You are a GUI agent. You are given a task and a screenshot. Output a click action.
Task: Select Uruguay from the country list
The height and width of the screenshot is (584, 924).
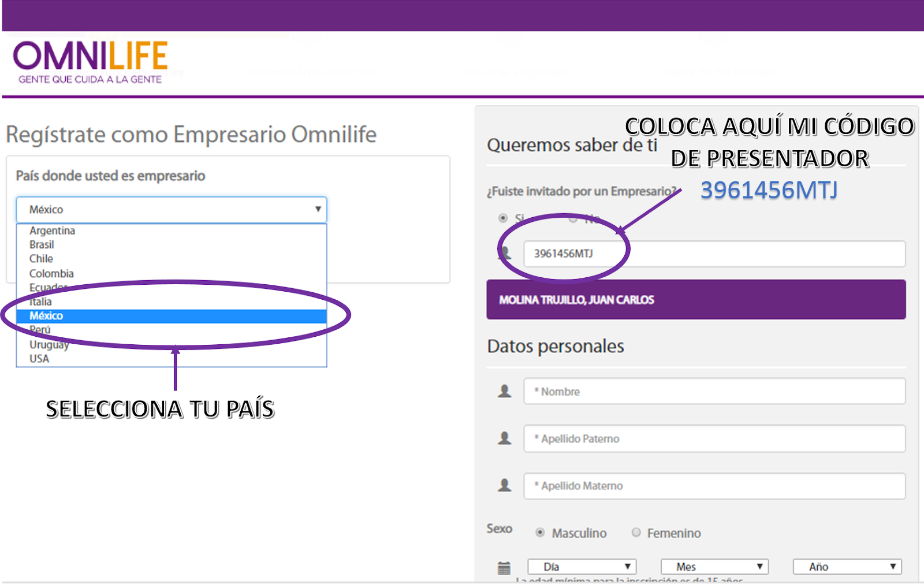(172, 344)
